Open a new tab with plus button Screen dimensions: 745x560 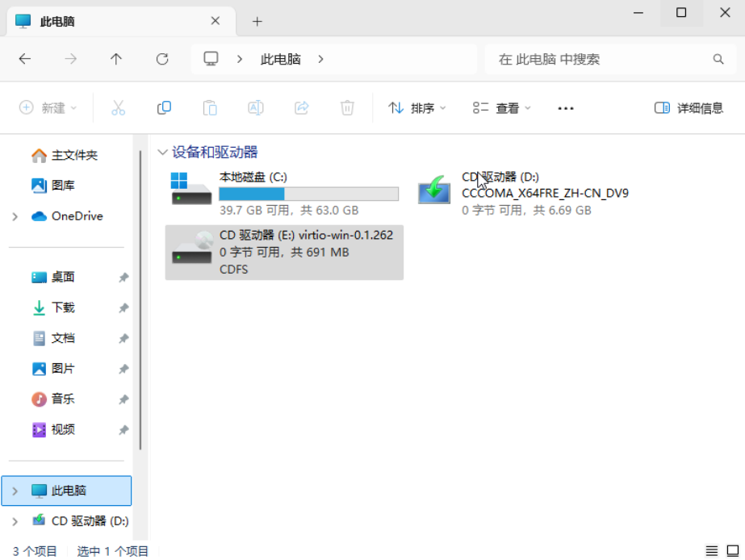tap(257, 22)
